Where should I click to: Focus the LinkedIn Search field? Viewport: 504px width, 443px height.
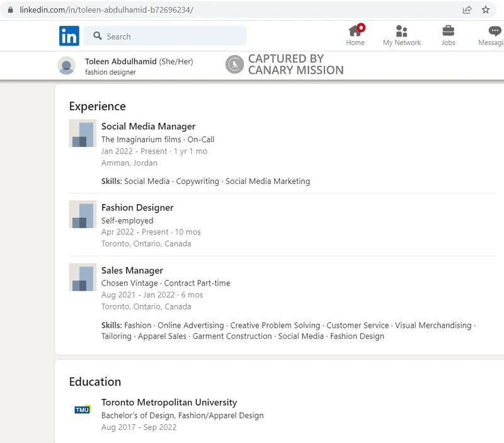click(165, 36)
